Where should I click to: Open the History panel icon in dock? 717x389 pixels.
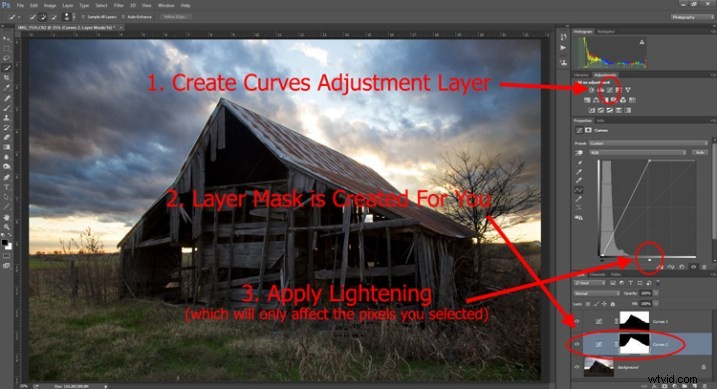563,37
